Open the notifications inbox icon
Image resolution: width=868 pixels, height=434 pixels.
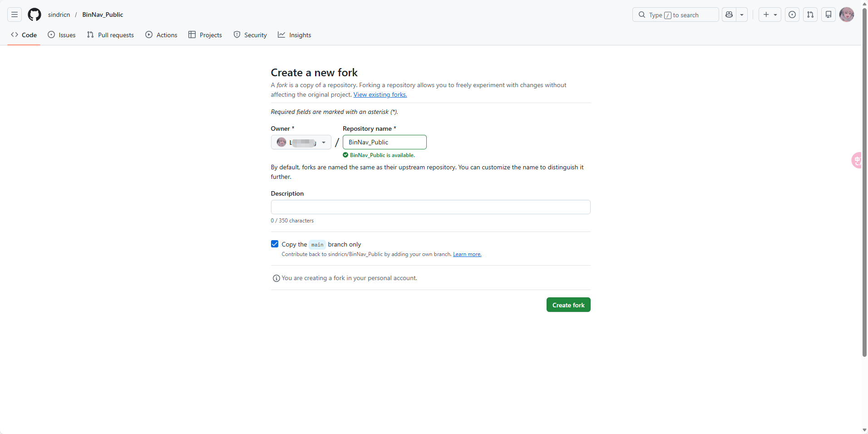point(829,15)
